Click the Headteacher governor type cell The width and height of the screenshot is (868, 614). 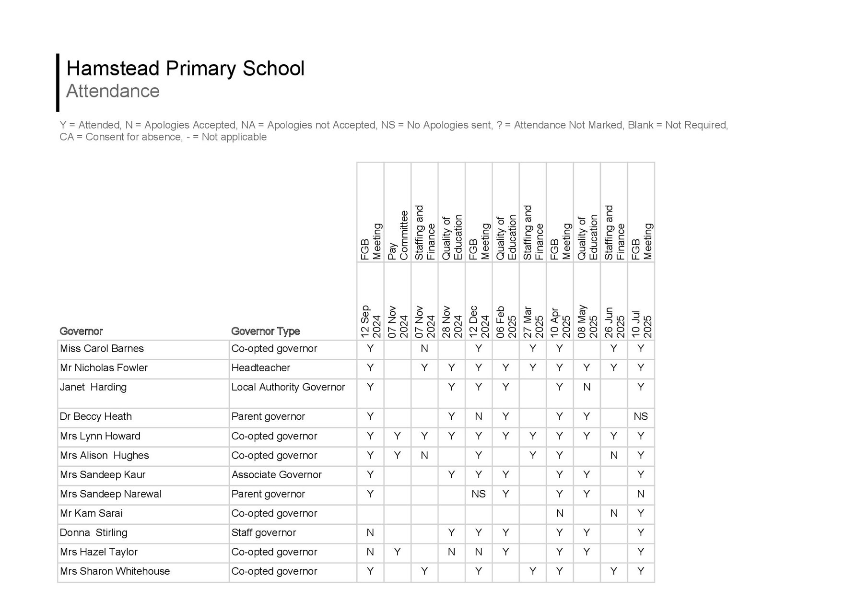(x=261, y=368)
